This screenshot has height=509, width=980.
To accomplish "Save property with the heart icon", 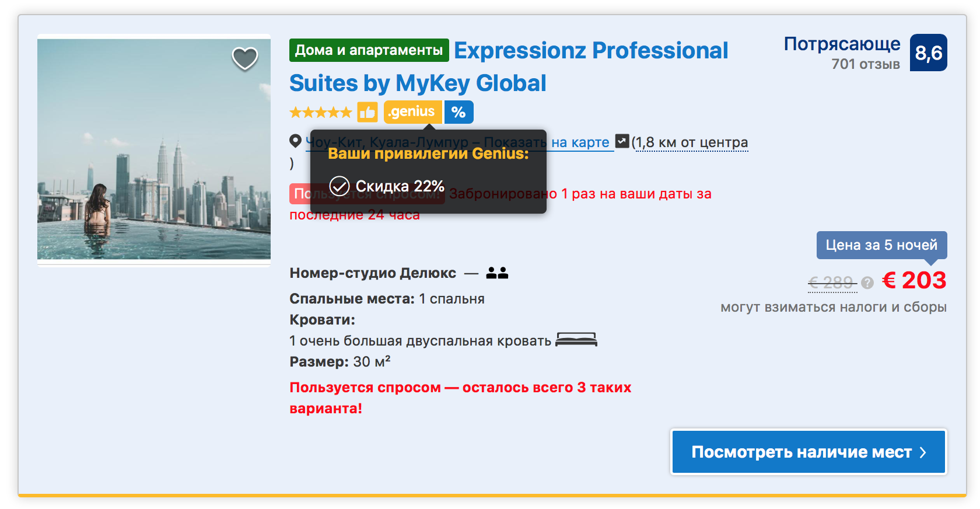I will point(245,58).
